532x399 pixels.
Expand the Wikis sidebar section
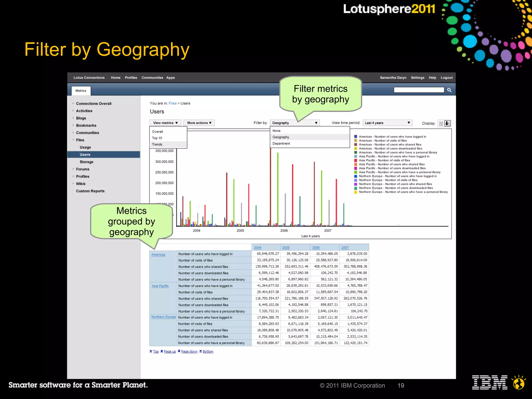[73, 183]
